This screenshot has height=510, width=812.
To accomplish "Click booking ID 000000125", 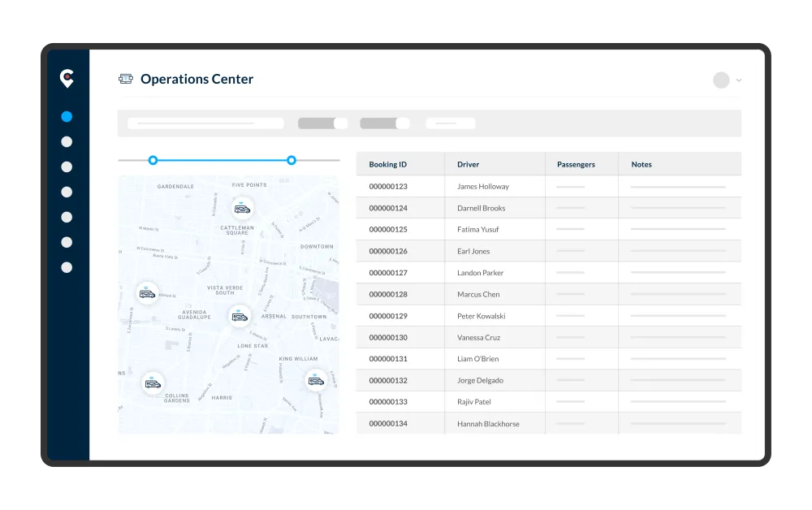I will (388, 229).
